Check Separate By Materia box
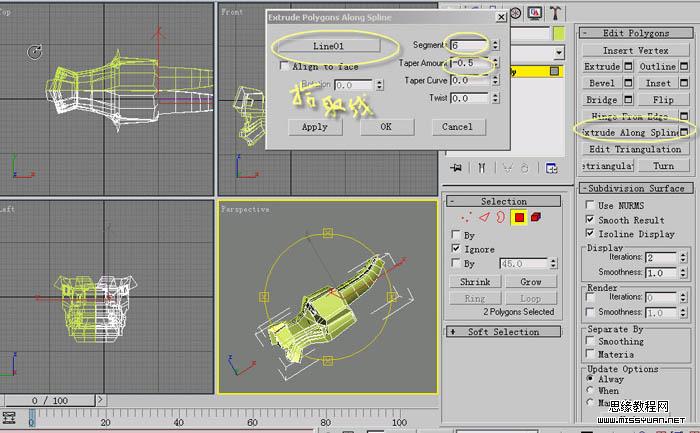Viewport: 700px width, 433px height. pos(590,354)
